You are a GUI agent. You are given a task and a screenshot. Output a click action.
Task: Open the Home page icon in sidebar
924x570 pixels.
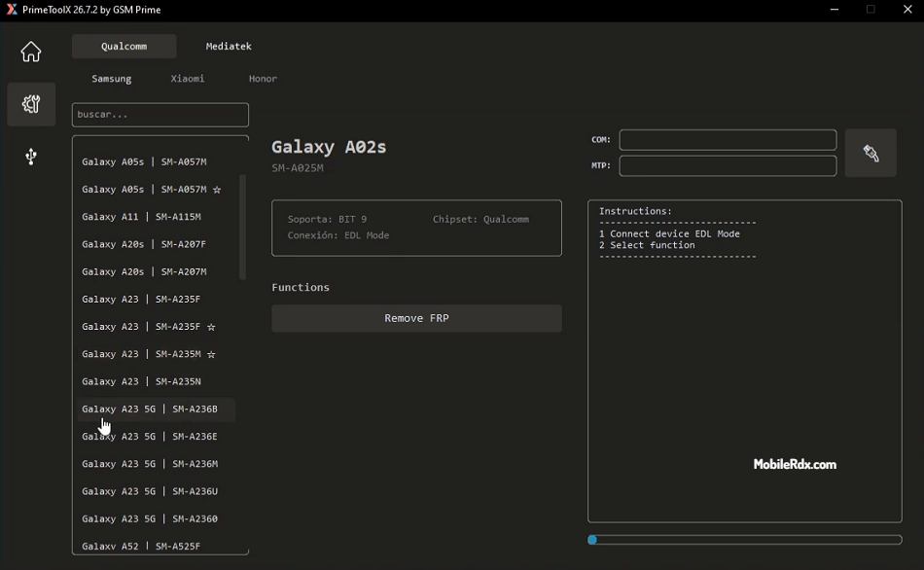[31, 52]
